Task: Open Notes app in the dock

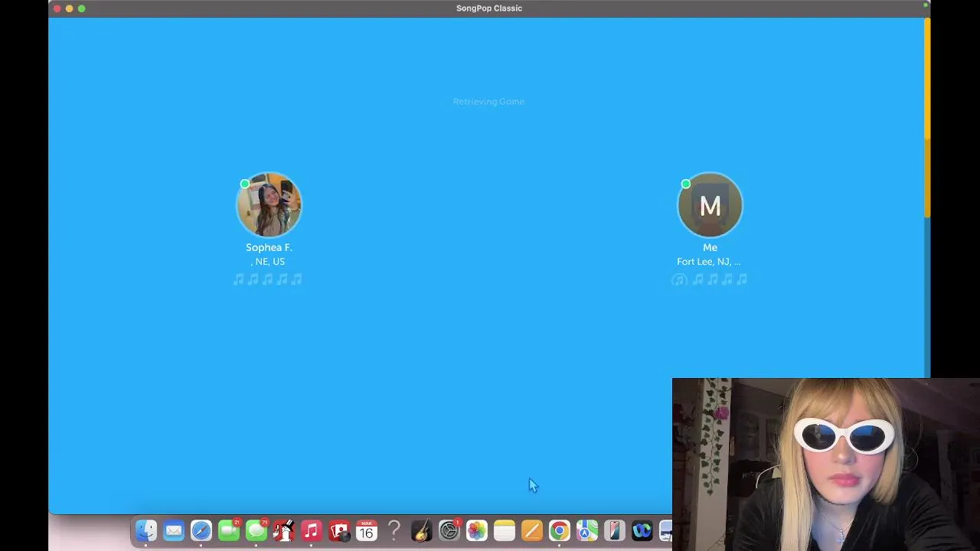Action: click(505, 530)
